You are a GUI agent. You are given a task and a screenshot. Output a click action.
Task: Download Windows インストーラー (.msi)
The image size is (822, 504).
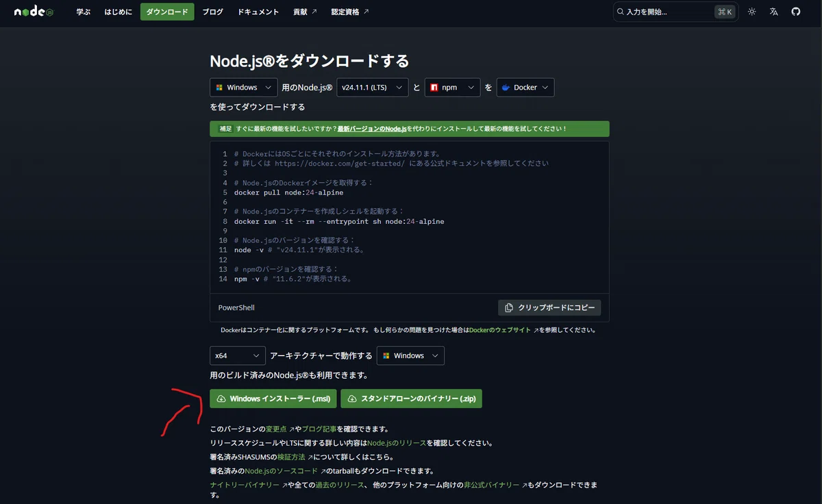pyautogui.click(x=273, y=399)
